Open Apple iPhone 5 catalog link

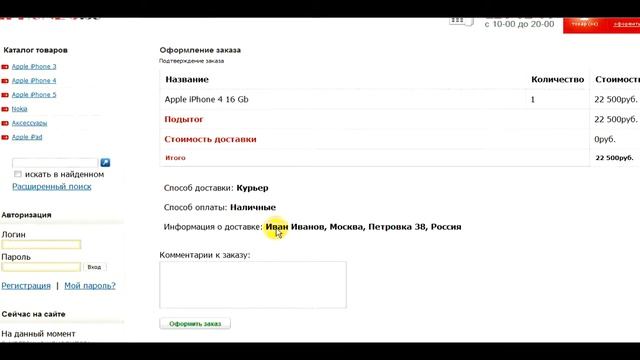34,95
